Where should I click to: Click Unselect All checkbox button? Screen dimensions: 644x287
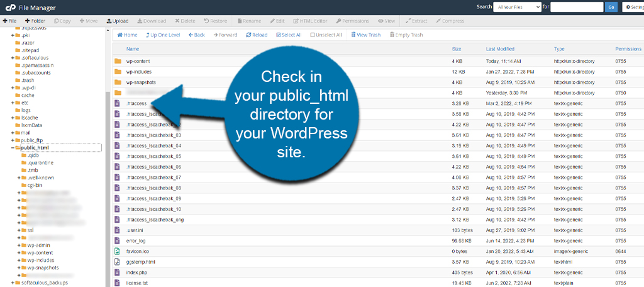click(326, 35)
